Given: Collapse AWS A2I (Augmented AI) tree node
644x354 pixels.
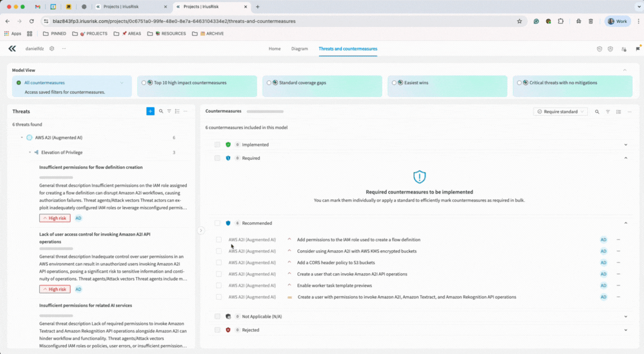Looking at the screenshot, I should point(22,137).
